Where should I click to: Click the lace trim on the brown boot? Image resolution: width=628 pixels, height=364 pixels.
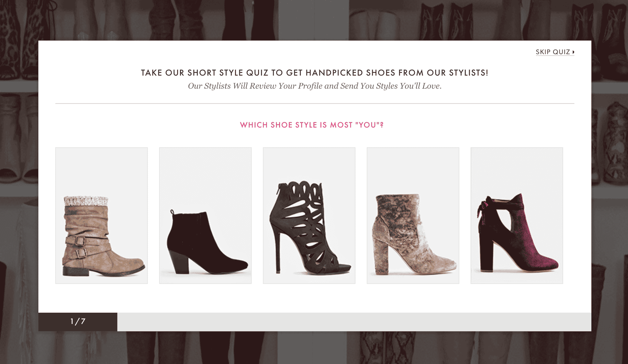click(86, 201)
